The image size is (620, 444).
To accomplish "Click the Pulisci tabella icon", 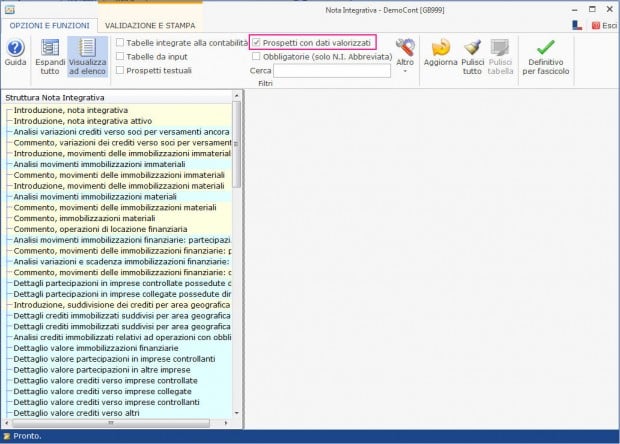I will [x=500, y=47].
